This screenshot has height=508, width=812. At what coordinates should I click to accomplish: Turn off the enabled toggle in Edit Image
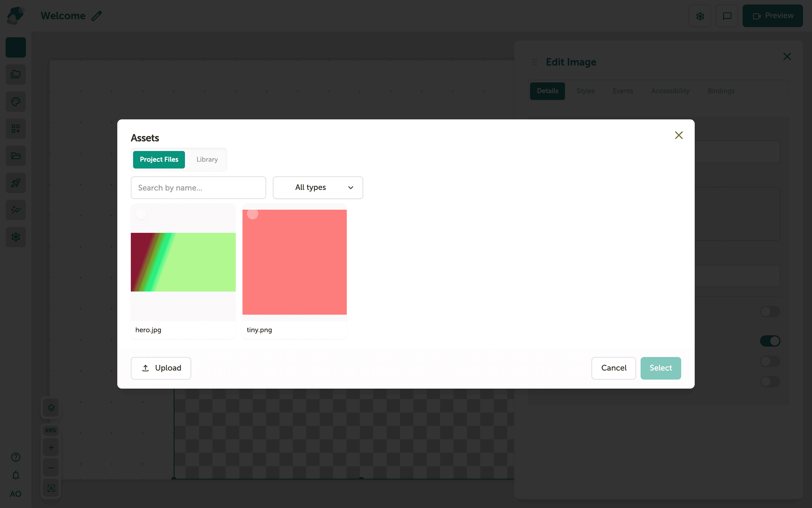pos(770,341)
